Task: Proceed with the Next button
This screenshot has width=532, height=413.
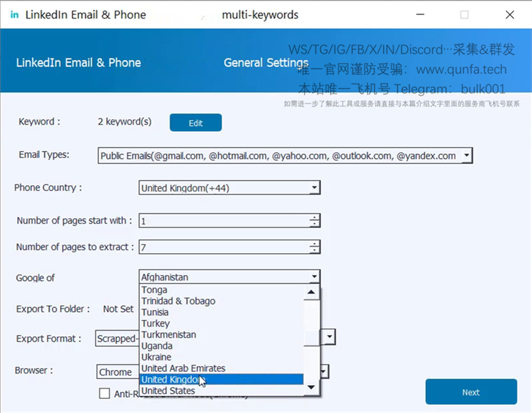Action: (x=471, y=392)
